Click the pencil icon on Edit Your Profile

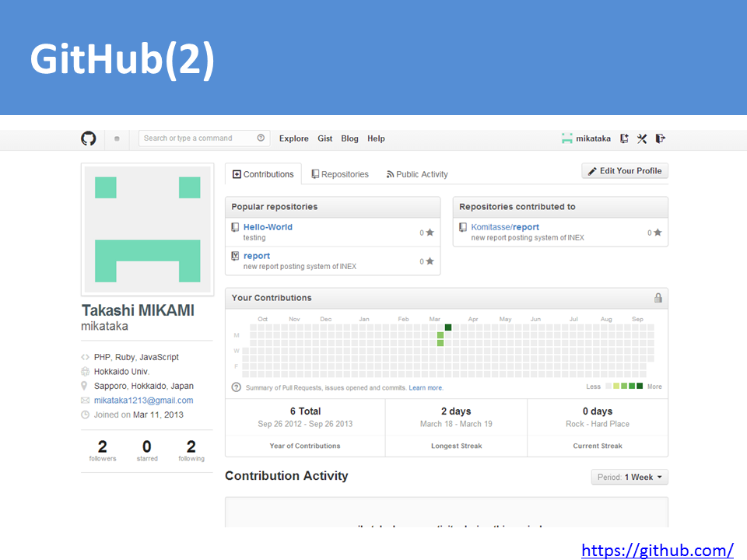pyautogui.click(x=592, y=171)
